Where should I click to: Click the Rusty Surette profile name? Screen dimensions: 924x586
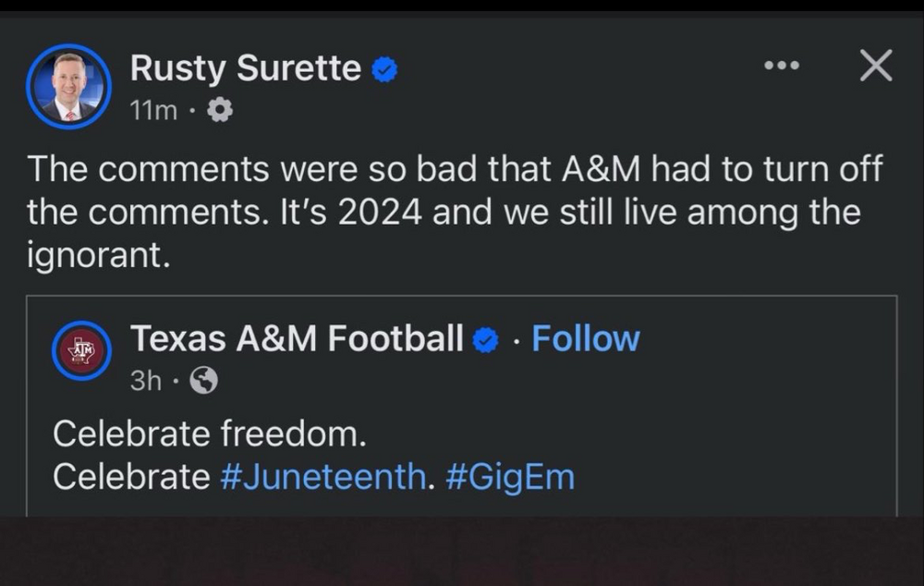tap(245, 68)
